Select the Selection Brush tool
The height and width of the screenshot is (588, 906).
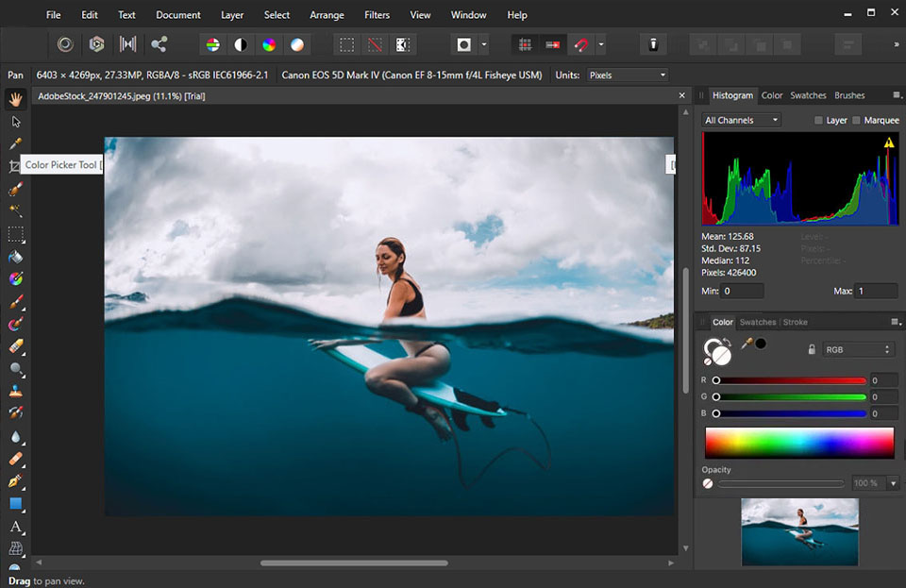click(x=16, y=189)
